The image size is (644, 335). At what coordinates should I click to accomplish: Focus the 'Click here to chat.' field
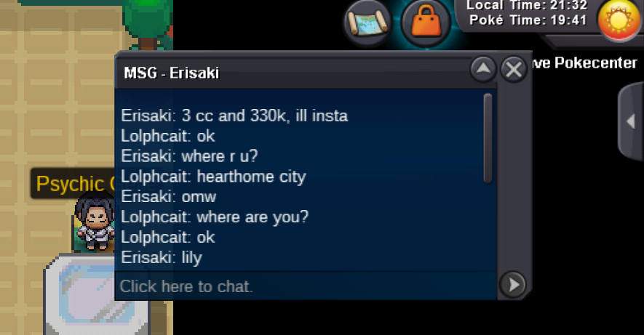point(306,286)
